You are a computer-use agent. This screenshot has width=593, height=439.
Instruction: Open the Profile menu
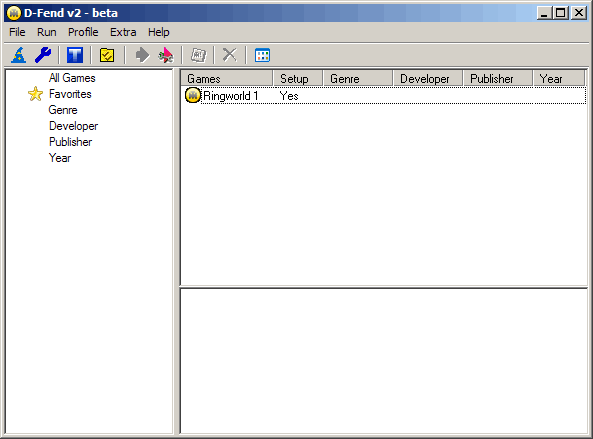[x=83, y=32]
